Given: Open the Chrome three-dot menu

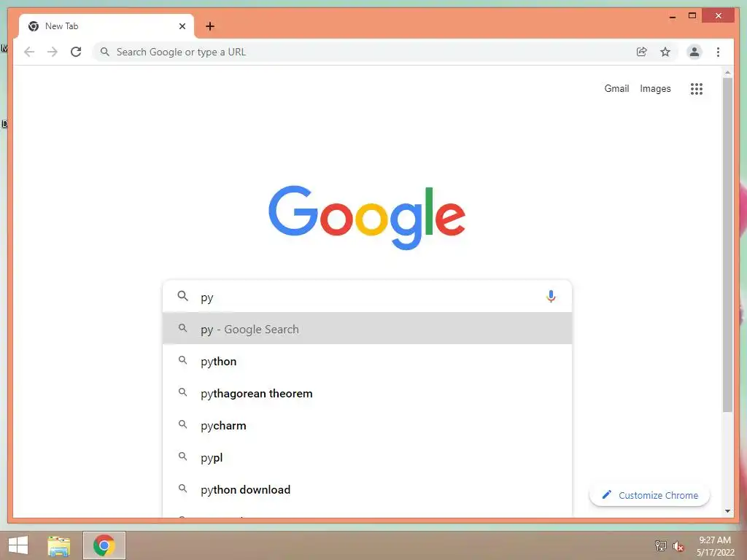Looking at the screenshot, I should [718, 52].
